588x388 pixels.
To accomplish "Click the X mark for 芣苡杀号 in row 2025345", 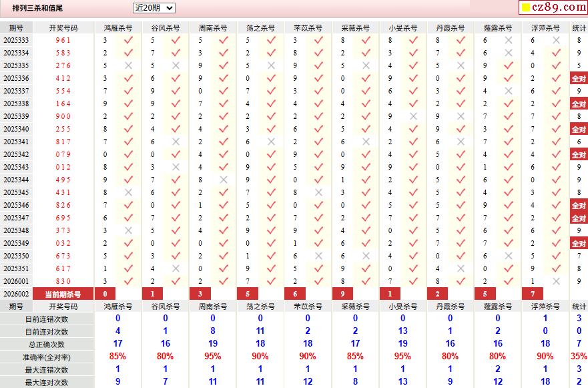I will [318, 192].
